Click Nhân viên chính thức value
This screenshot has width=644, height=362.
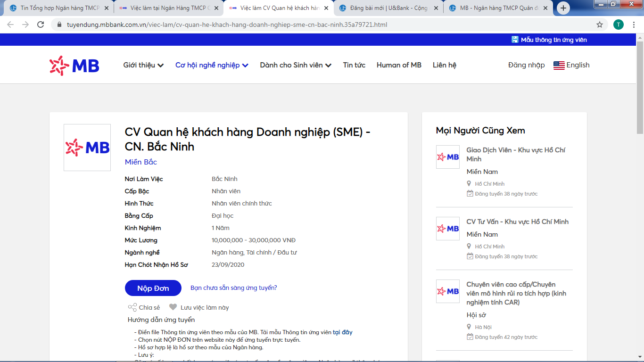[242, 203]
